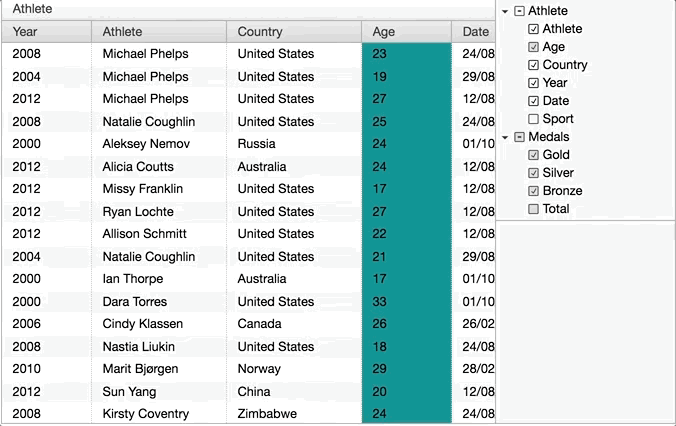Sort by the Age column header
The image size is (676, 426).
[x=407, y=31]
